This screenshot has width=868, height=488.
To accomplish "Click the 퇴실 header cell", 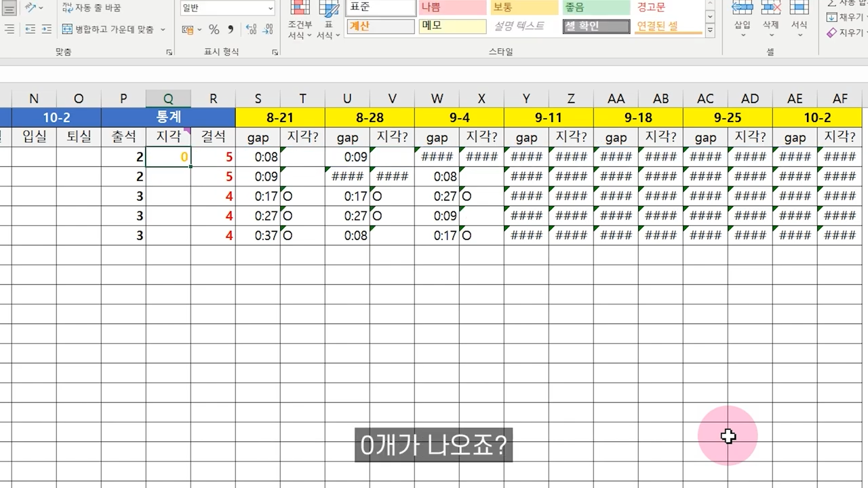I will [x=79, y=137].
